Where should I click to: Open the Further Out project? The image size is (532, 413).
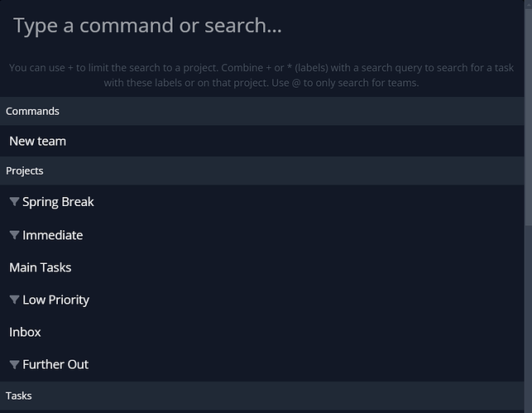coord(55,364)
